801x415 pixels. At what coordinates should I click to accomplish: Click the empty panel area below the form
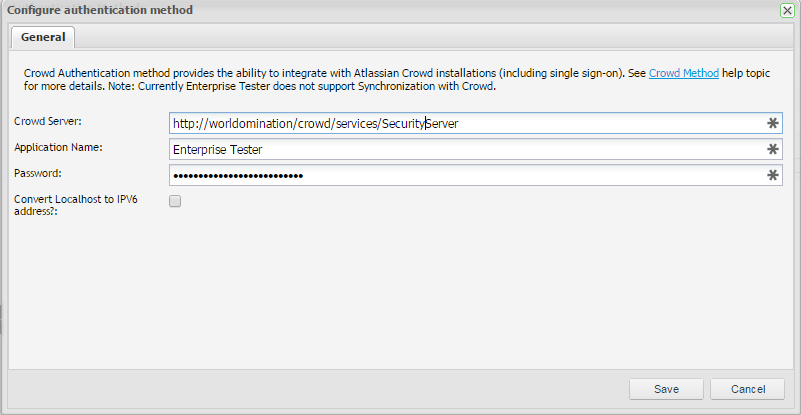[400, 300]
